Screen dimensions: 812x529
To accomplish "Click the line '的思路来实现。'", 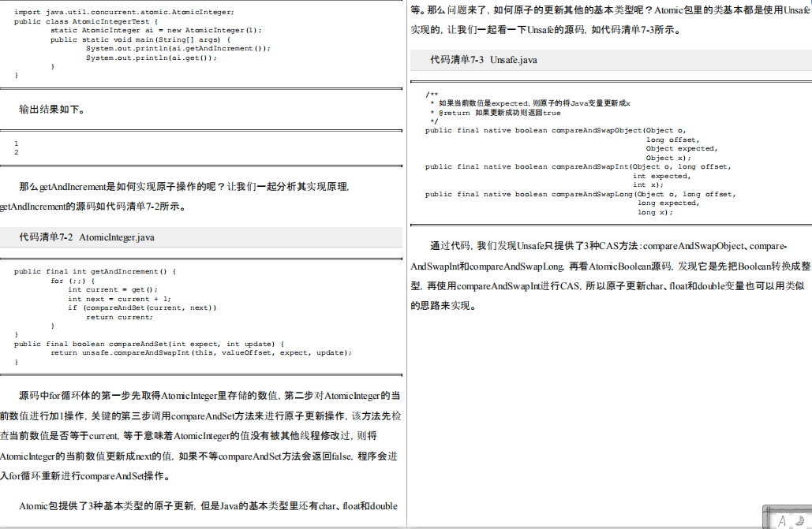I will [x=443, y=306].
